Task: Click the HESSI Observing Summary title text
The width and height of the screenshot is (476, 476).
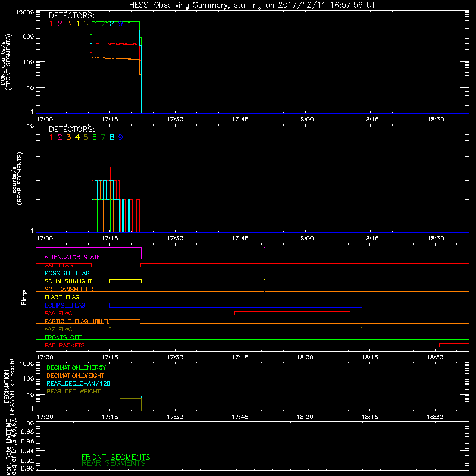Action: [252, 5]
